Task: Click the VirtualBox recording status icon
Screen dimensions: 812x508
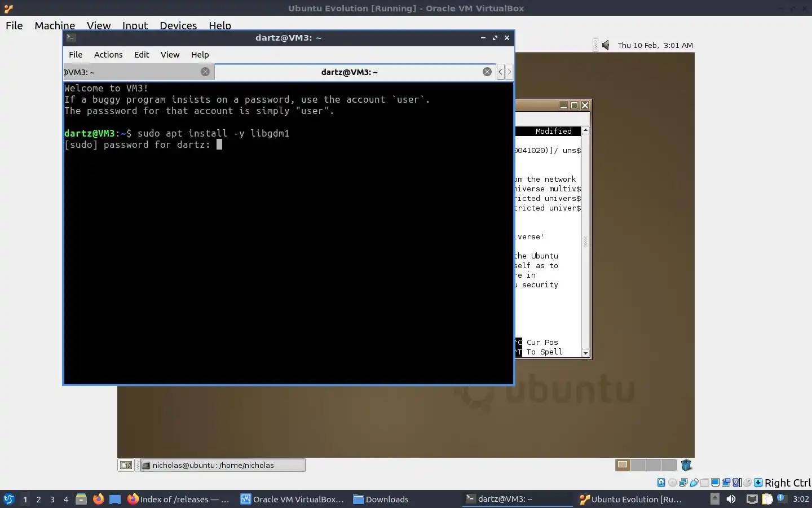Action: click(726, 483)
